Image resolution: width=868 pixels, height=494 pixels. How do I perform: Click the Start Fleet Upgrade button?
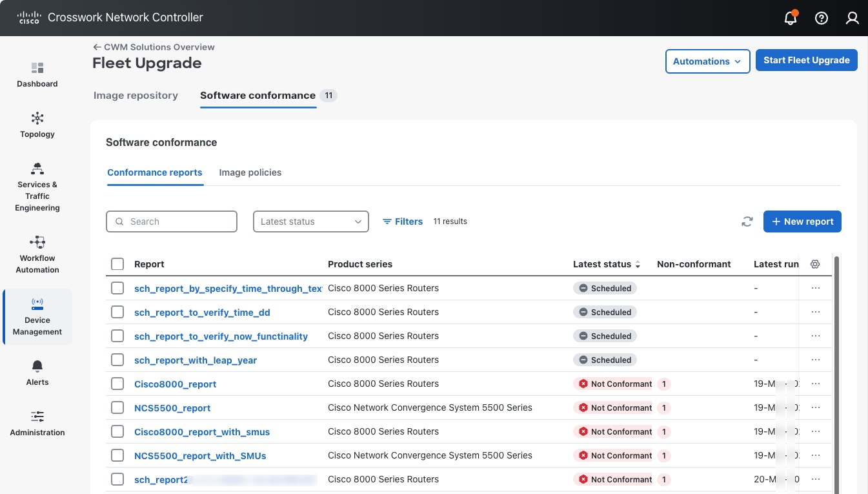pyautogui.click(x=806, y=60)
